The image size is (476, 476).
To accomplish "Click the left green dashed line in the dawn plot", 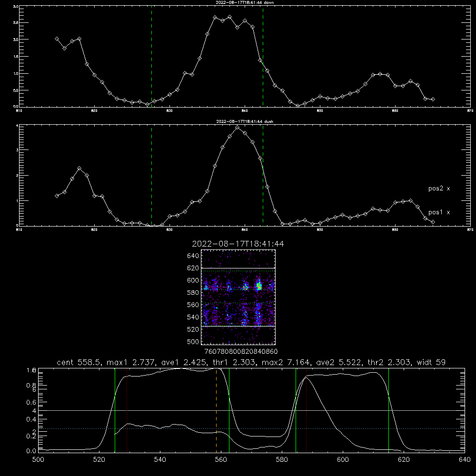I will coord(151,56).
